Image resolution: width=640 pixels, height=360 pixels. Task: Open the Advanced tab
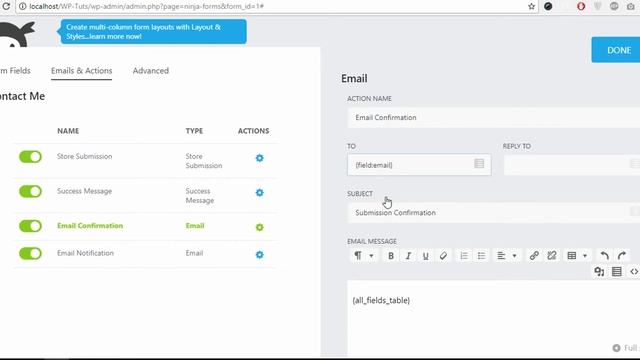[151, 71]
